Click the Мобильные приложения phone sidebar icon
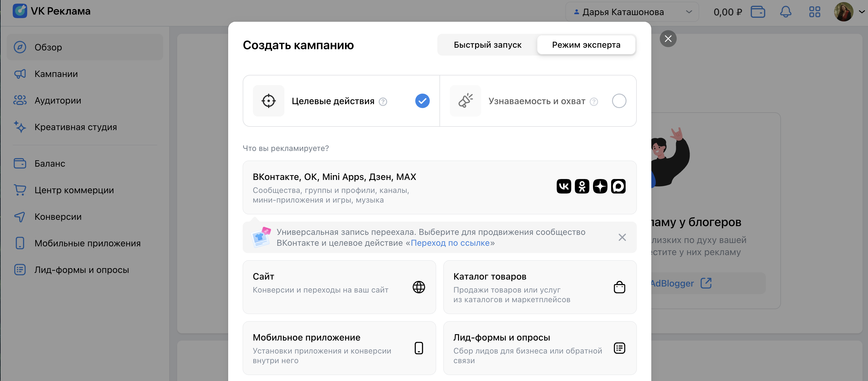868x381 pixels. (x=20, y=243)
